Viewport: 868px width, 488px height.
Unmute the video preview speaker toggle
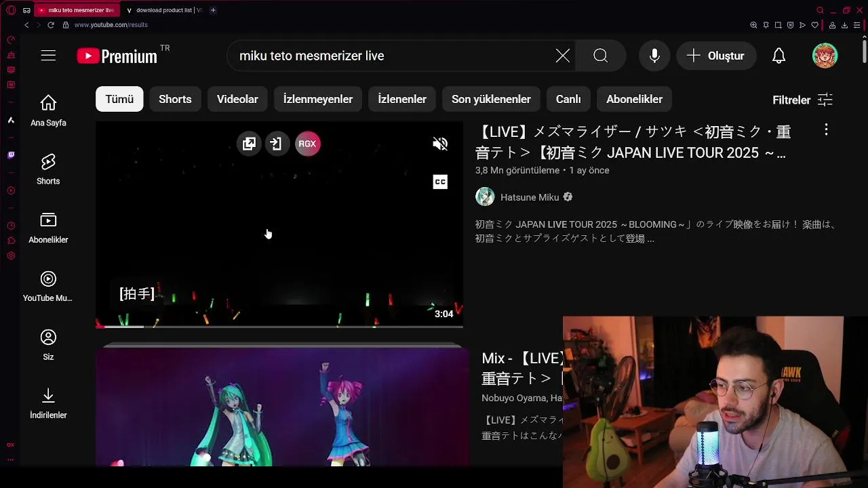[x=440, y=144]
